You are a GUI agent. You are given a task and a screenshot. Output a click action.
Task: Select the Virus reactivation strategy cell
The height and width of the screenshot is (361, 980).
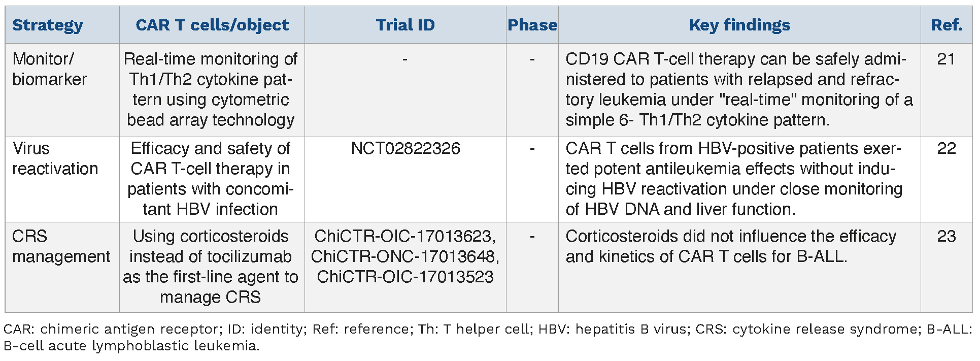(55, 158)
